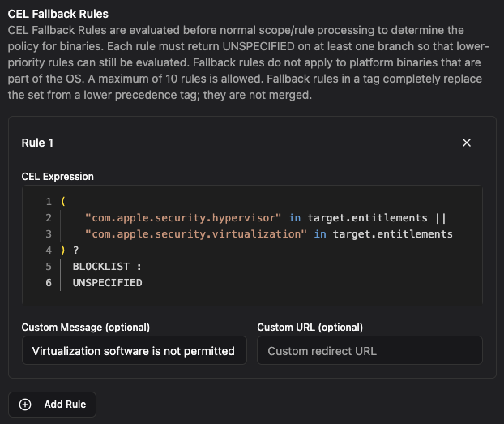Viewport: 504px width, 424px height.
Task: Click line number 1 in editor gutter
Action: click(x=49, y=201)
